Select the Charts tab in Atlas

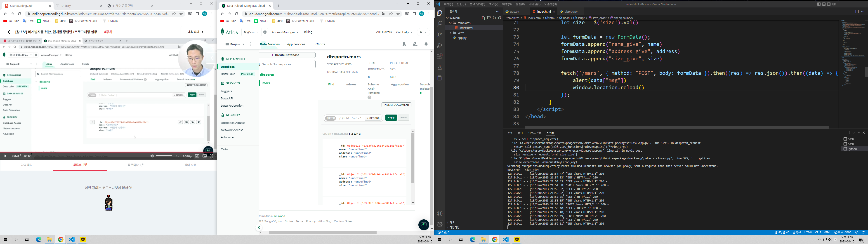tap(320, 44)
